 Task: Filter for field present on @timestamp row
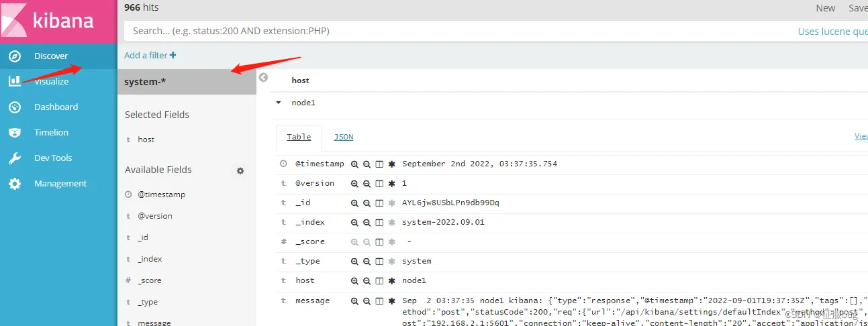click(x=391, y=164)
